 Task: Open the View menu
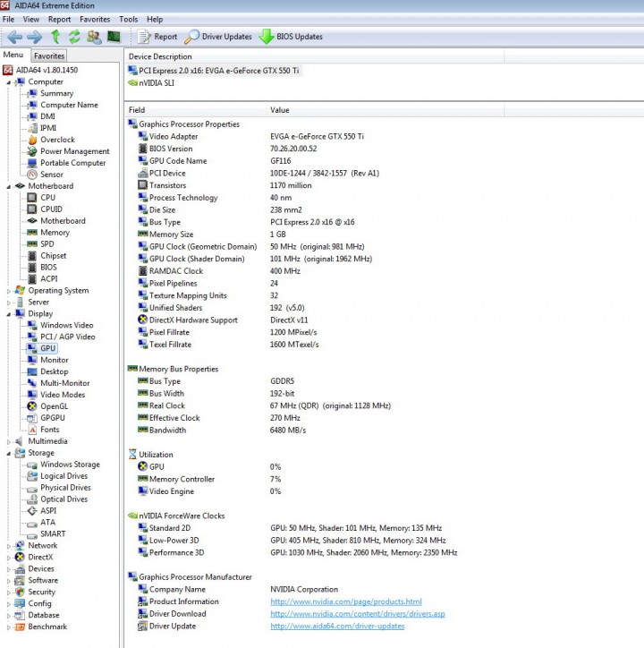31,20
